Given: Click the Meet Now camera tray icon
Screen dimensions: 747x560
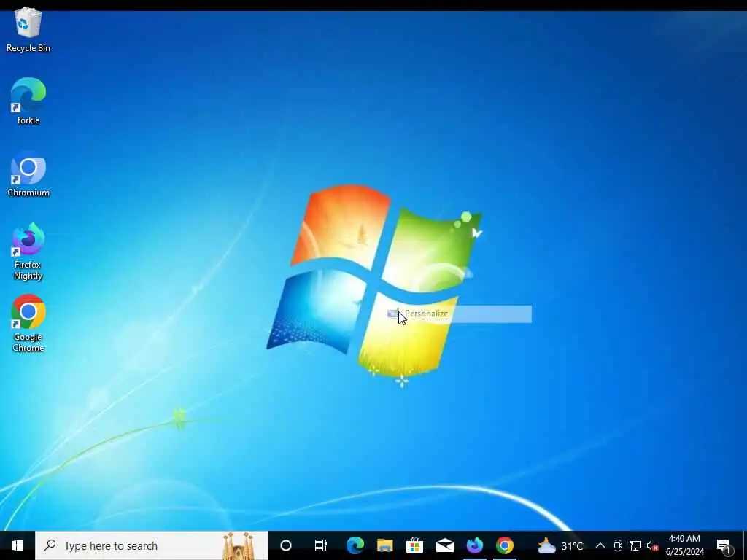Looking at the screenshot, I should click(x=618, y=545).
